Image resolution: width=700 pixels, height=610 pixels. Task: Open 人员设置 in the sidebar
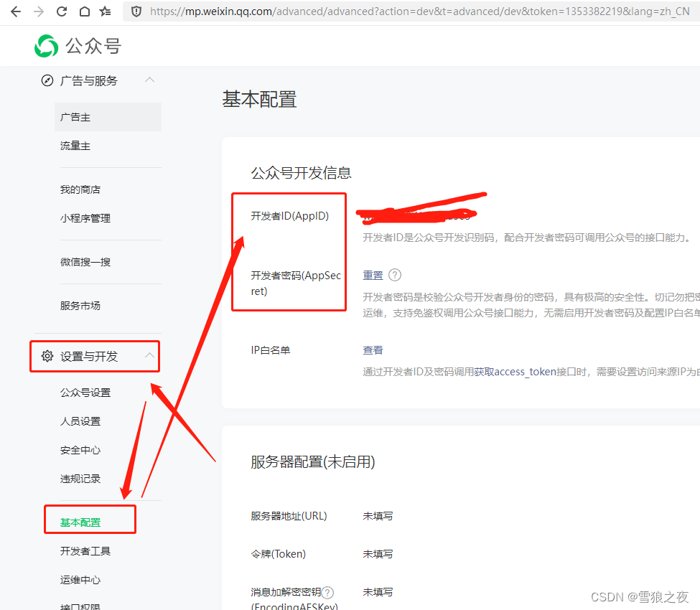tap(80, 421)
